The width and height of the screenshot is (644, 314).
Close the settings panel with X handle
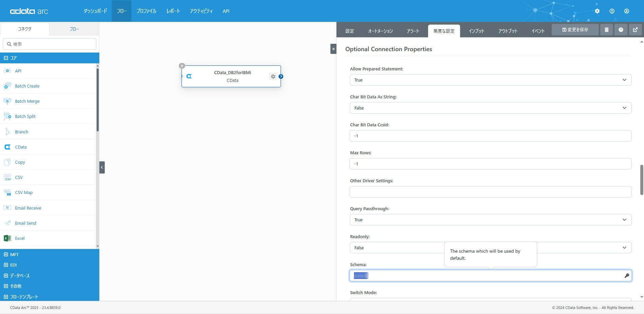coord(333,49)
